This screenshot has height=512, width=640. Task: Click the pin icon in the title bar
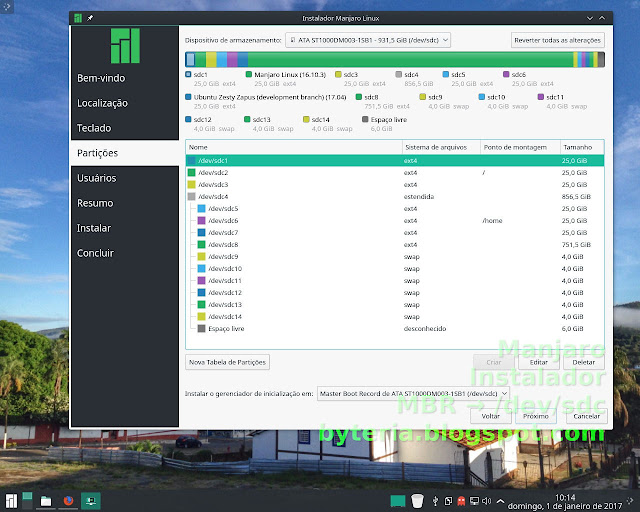[x=90, y=18]
